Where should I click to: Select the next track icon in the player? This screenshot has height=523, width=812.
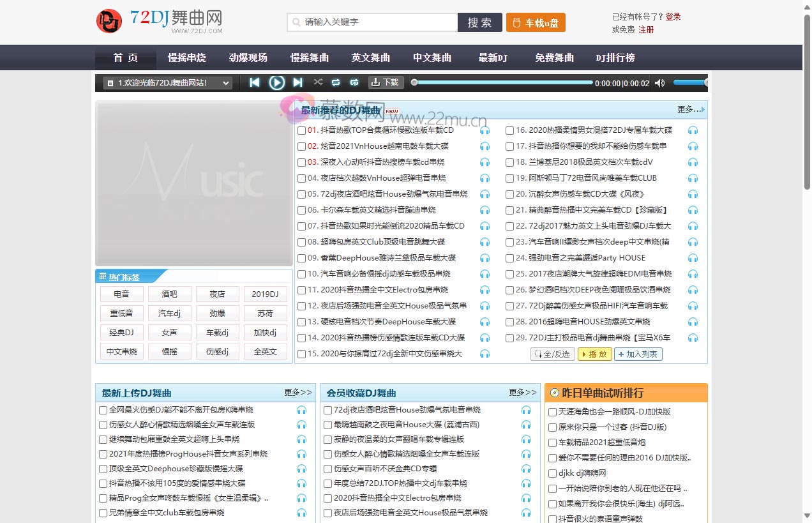point(297,82)
